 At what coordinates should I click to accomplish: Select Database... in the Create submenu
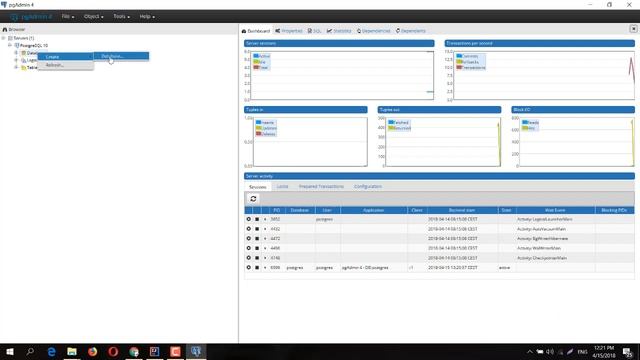[x=121, y=56]
